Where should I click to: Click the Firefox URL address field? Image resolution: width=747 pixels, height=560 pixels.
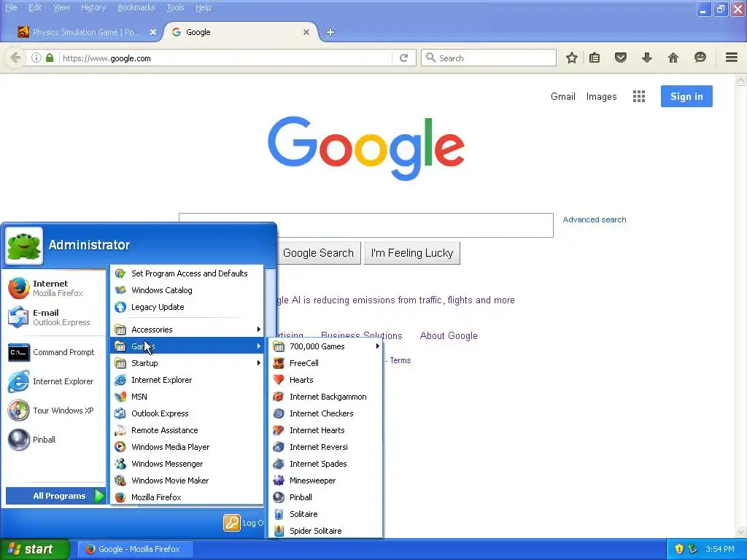click(224, 58)
